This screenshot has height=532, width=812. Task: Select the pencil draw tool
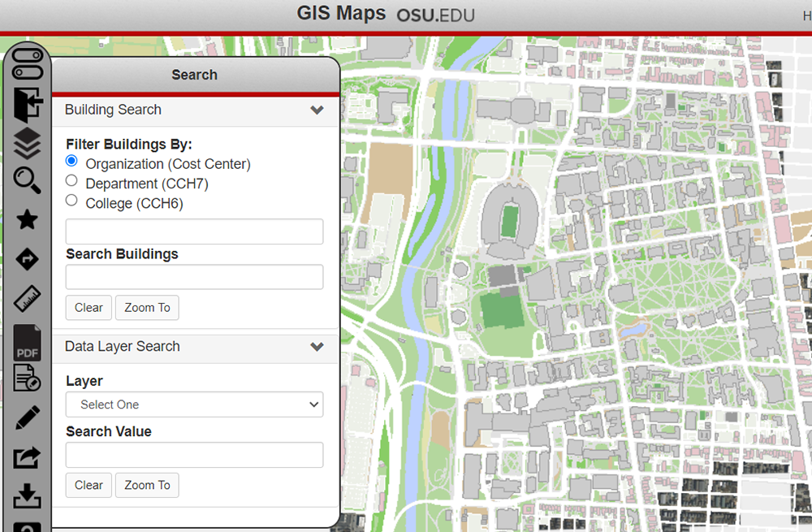click(x=27, y=418)
